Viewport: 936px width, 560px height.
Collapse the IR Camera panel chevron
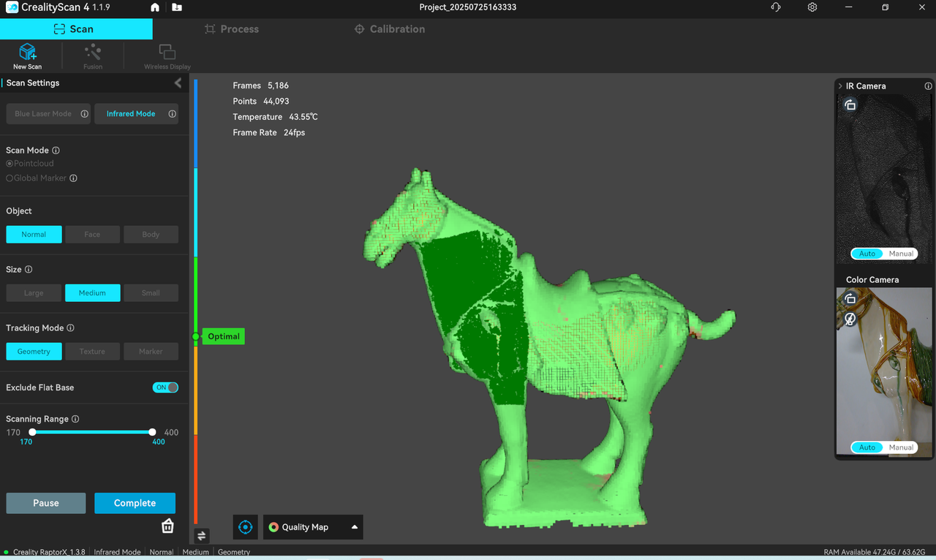click(840, 86)
